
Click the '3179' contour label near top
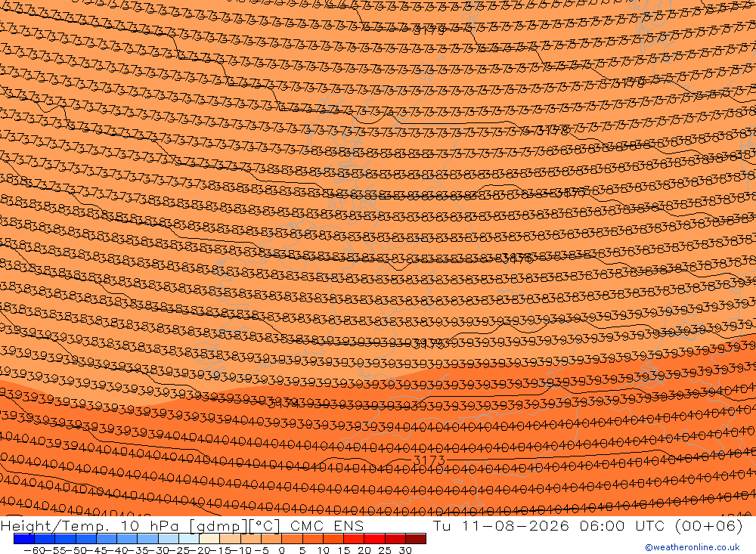click(x=429, y=30)
